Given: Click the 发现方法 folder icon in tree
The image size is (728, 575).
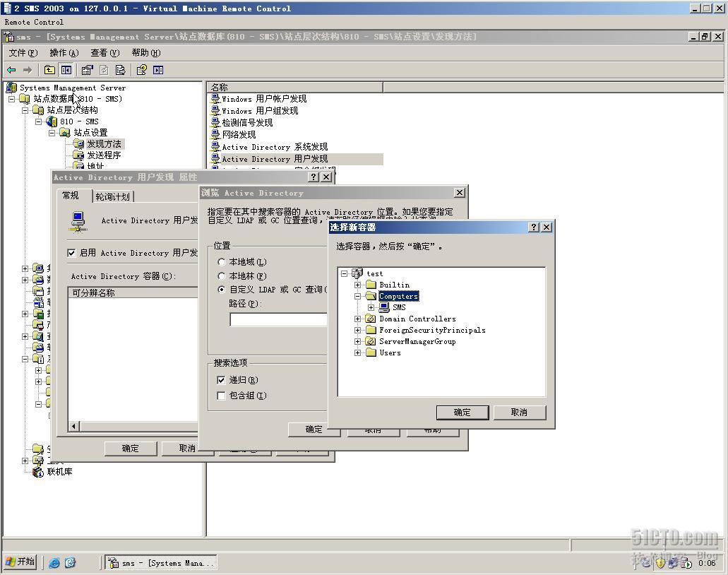Looking at the screenshot, I should [x=78, y=144].
